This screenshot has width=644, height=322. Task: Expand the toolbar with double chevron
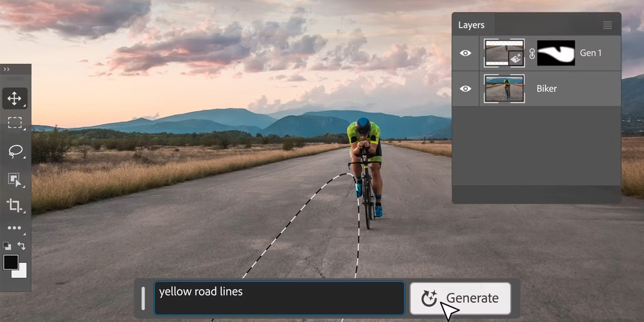[6, 69]
